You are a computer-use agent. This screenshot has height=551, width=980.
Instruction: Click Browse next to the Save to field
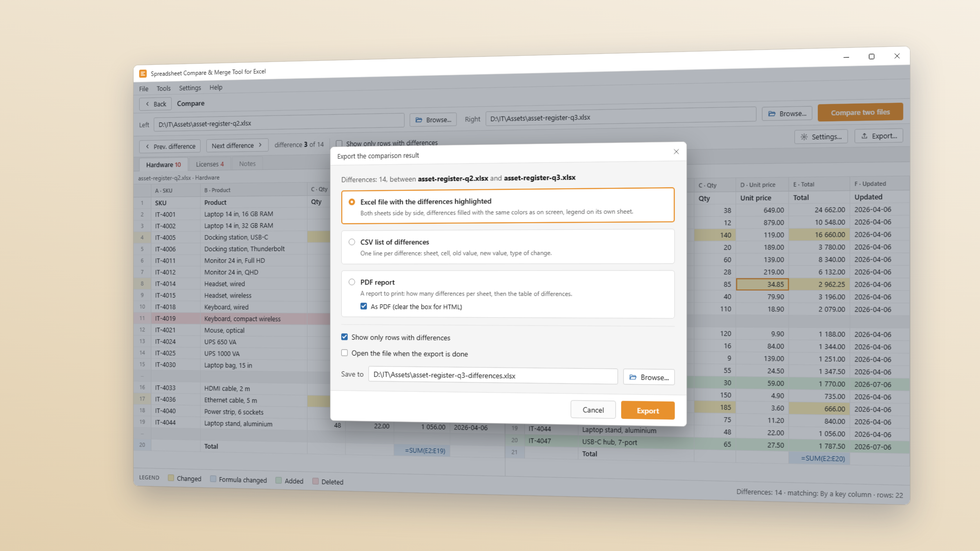[649, 377]
